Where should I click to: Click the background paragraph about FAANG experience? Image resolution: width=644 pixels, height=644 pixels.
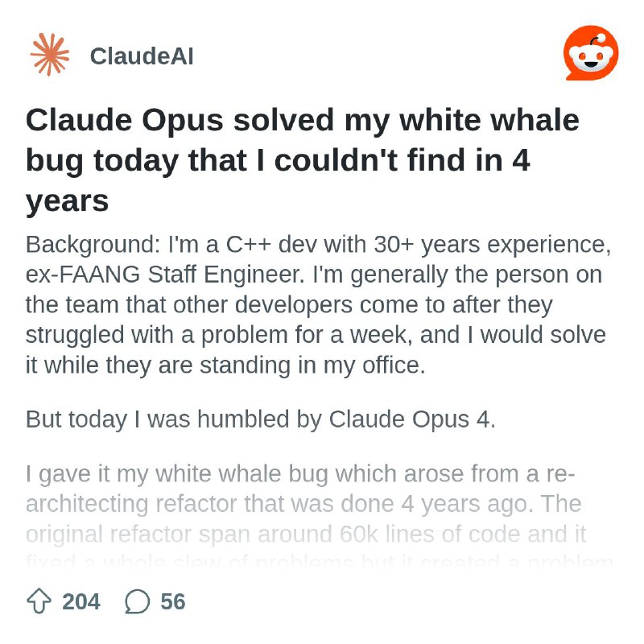click(314, 304)
